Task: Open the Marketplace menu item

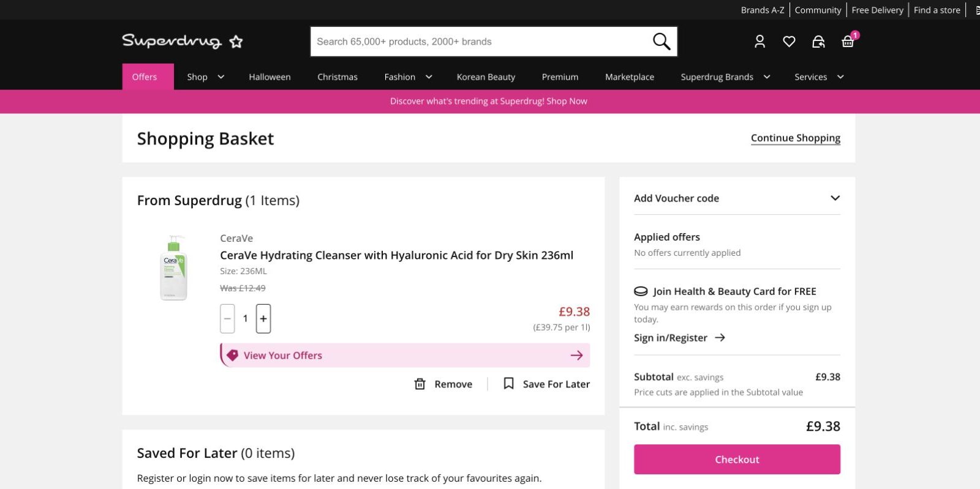Action: tap(630, 77)
